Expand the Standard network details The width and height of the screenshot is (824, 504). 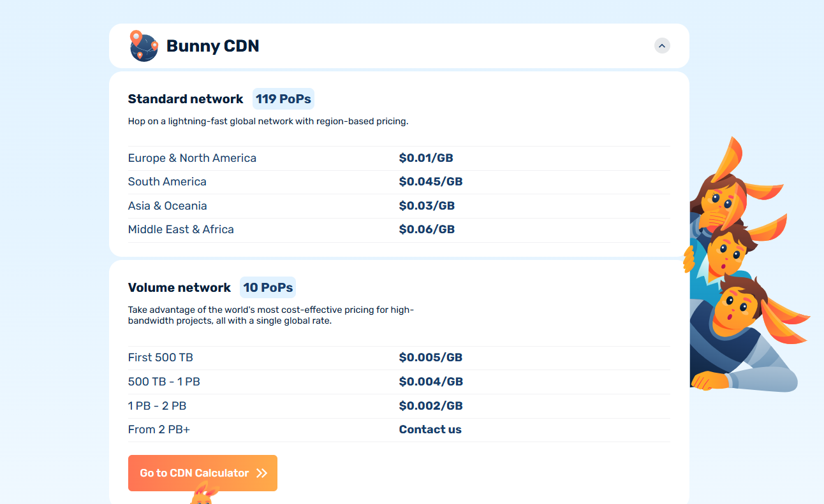[x=186, y=99]
